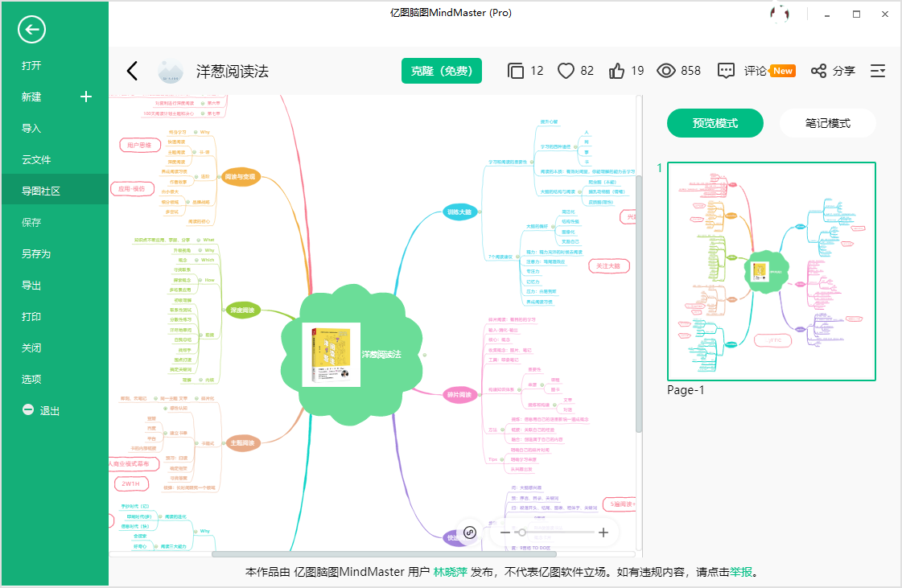Click the minus circle icon beside 退出
902x588 pixels.
(x=27, y=409)
